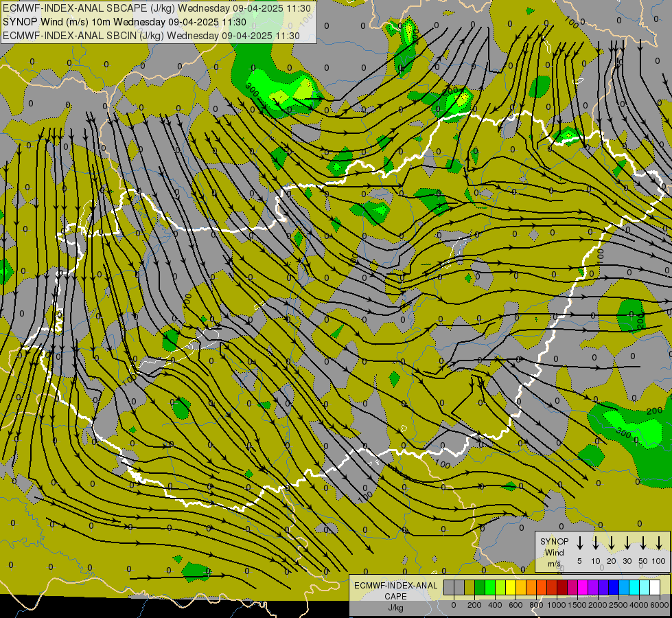672x618 pixels.
Task: Click the 100 m/s wind arrow in legend
Action: [x=659, y=542]
